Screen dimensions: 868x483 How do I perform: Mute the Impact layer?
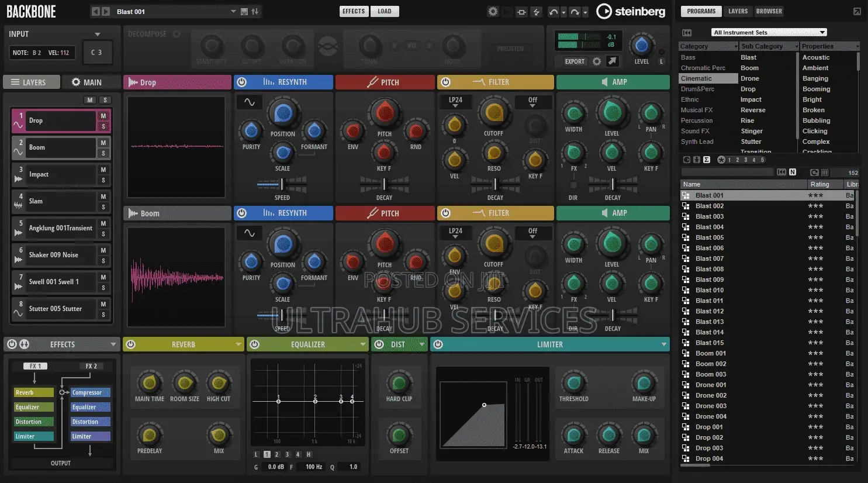[103, 170]
